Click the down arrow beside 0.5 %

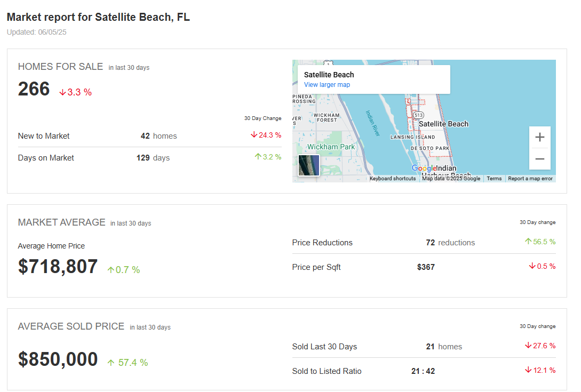532,266
